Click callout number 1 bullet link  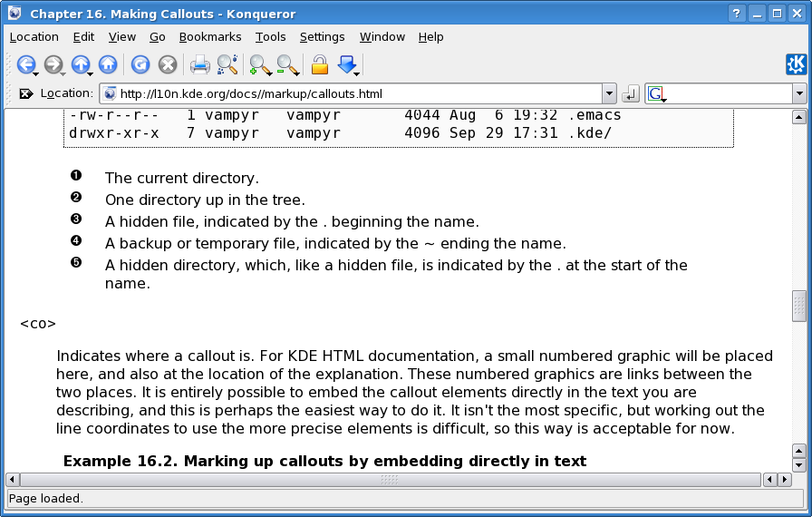tap(76, 175)
